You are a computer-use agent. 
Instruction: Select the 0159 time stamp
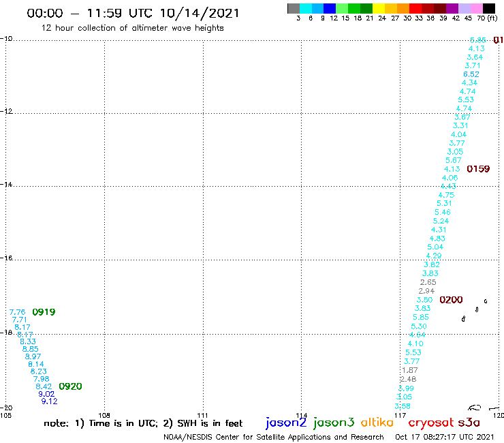pos(478,168)
